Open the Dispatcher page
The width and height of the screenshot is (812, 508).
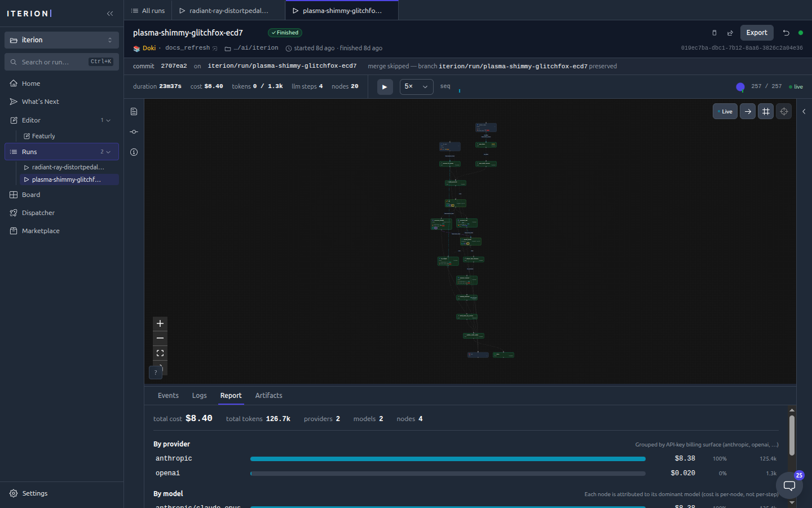pos(61,213)
